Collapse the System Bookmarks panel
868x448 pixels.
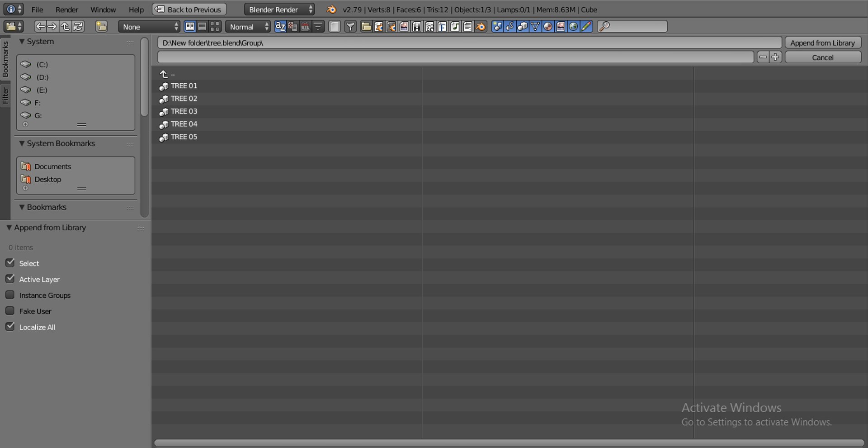(22, 143)
